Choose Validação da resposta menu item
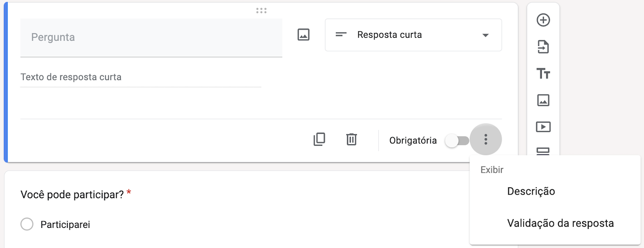The height and width of the screenshot is (248, 644). click(x=560, y=223)
